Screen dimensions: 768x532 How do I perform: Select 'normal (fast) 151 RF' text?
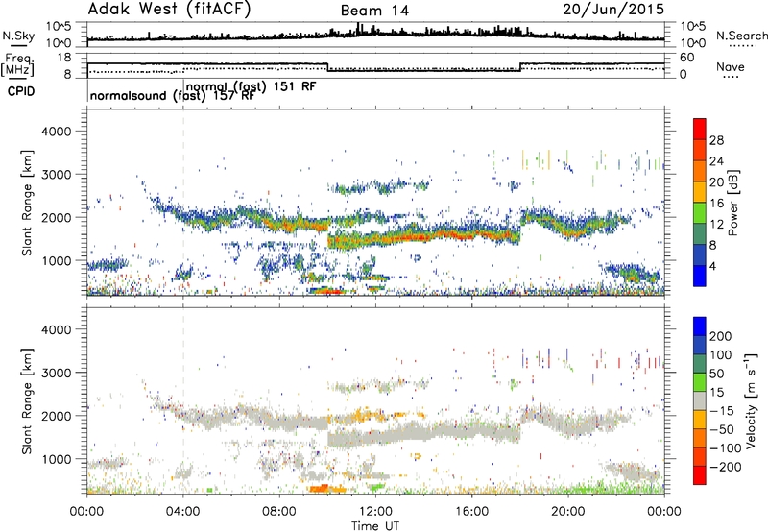pyautogui.click(x=252, y=86)
